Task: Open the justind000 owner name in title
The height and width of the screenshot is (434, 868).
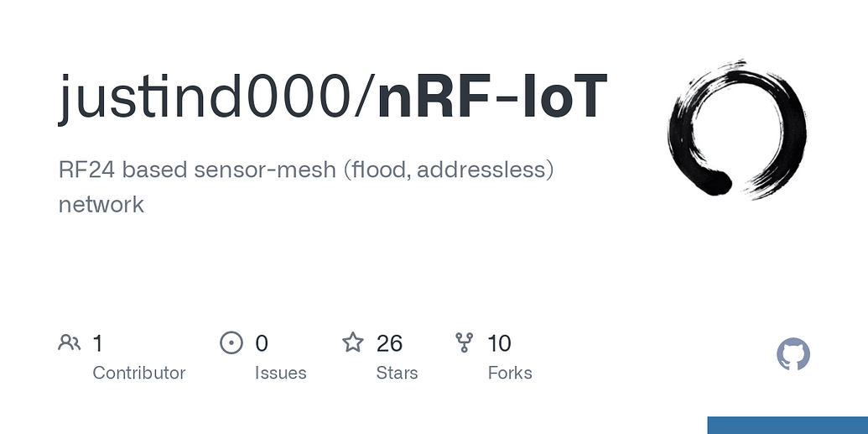Action: pyautogui.click(x=207, y=98)
